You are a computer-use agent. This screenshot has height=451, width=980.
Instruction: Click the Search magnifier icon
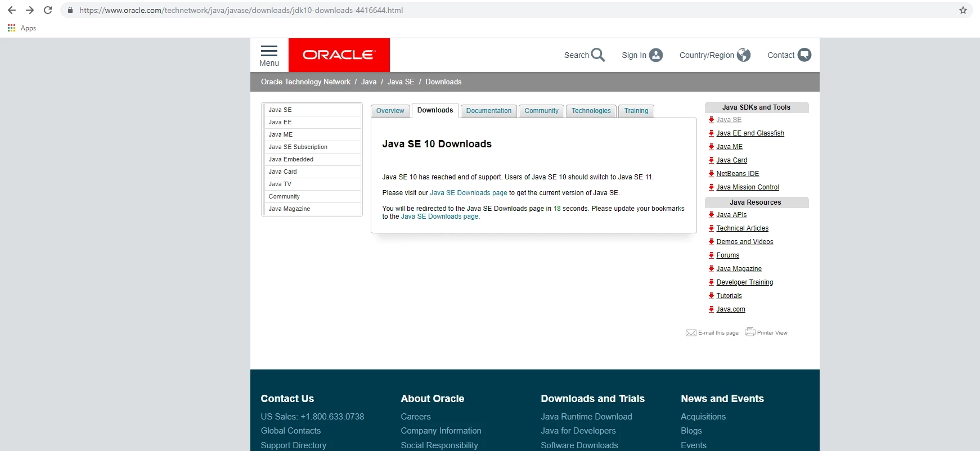pos(598,55)
